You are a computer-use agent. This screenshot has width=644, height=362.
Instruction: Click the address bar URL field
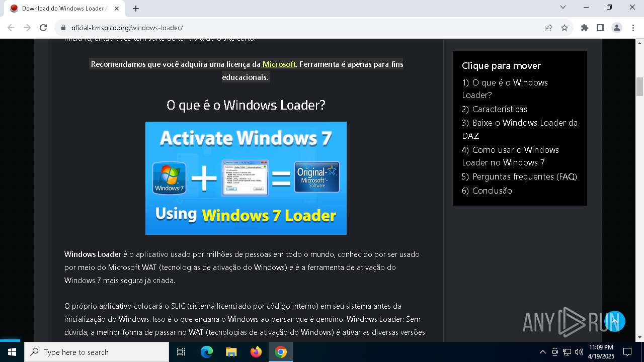click(x=302, y=28)
